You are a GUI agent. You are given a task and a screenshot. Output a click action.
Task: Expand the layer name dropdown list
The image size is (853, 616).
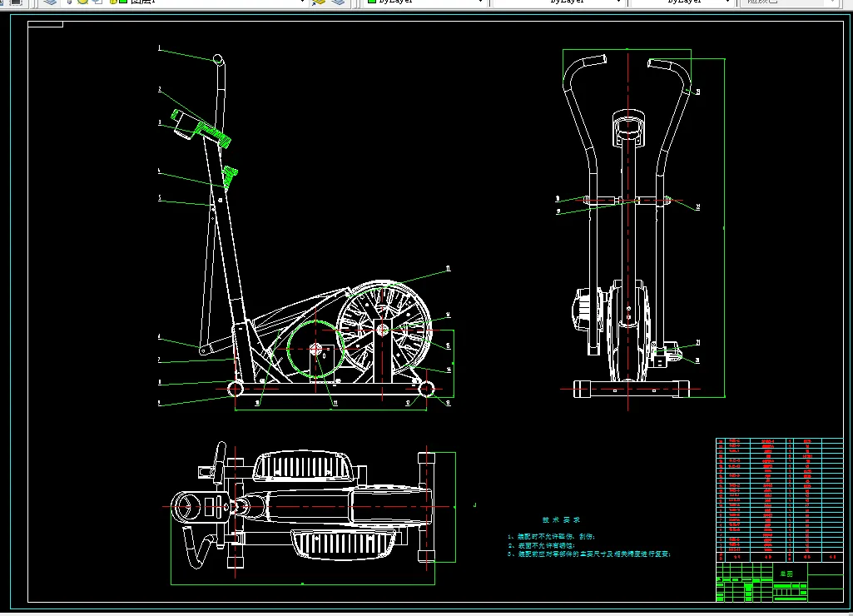coord(302,2)
